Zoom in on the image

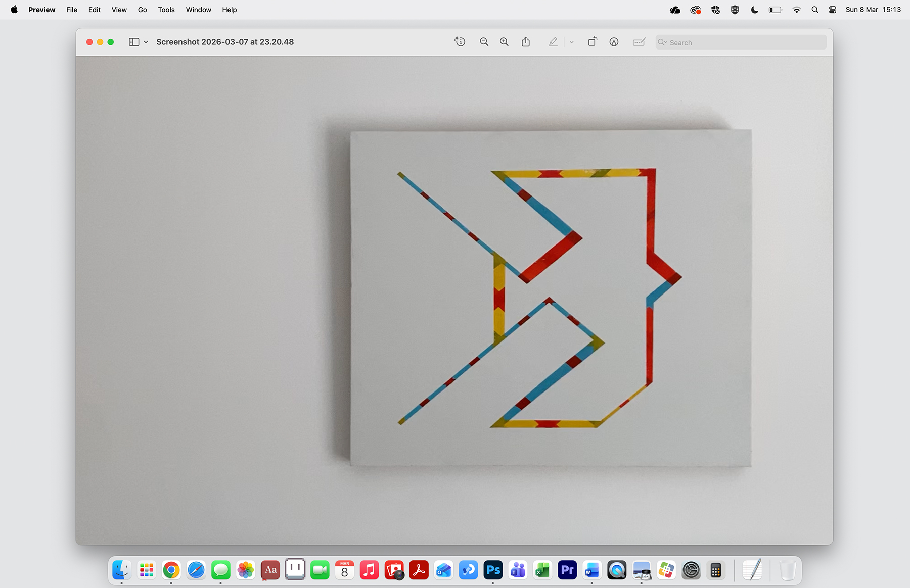point(504,42)
